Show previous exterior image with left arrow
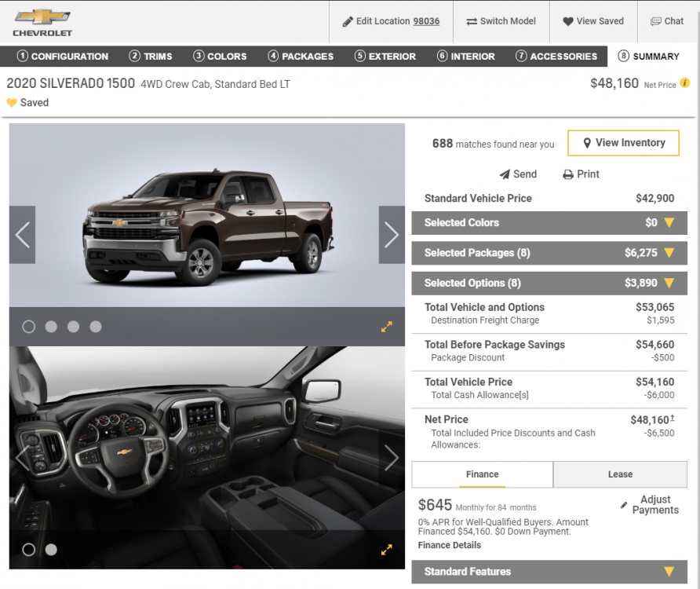700x589 pixels. (x=23, y=235)
